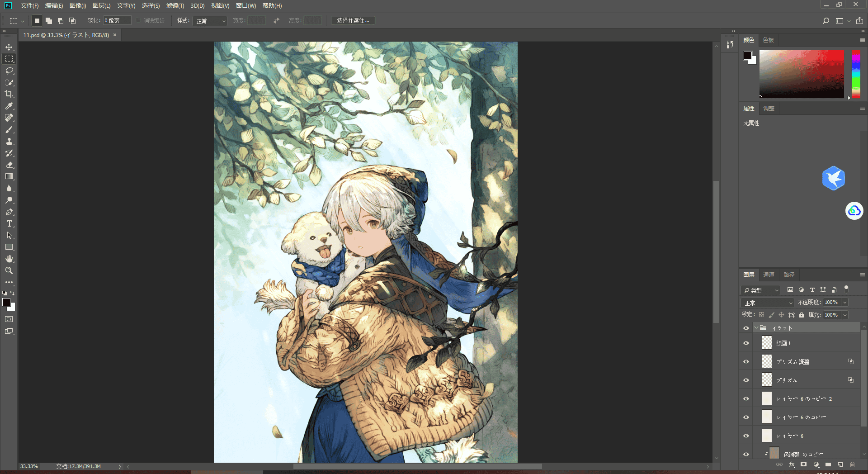Screen dimensions: 868x474
Task: Click the Search icon in options bar
Action: tap(826, 21)
